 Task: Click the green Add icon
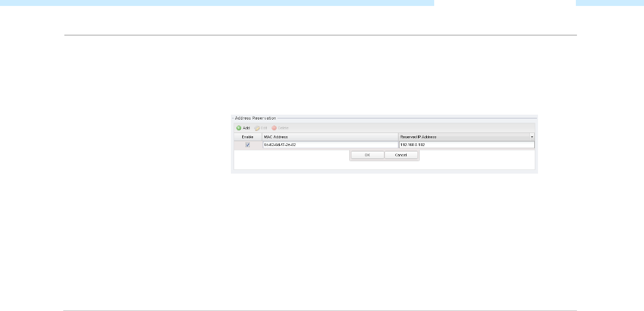pyautogui.click(x=238, y=128)
